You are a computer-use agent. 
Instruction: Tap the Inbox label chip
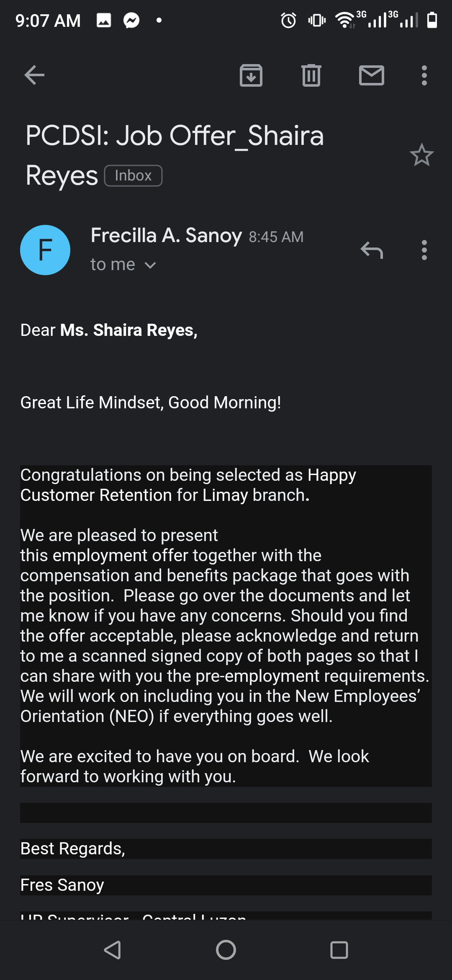coord(133,175)
